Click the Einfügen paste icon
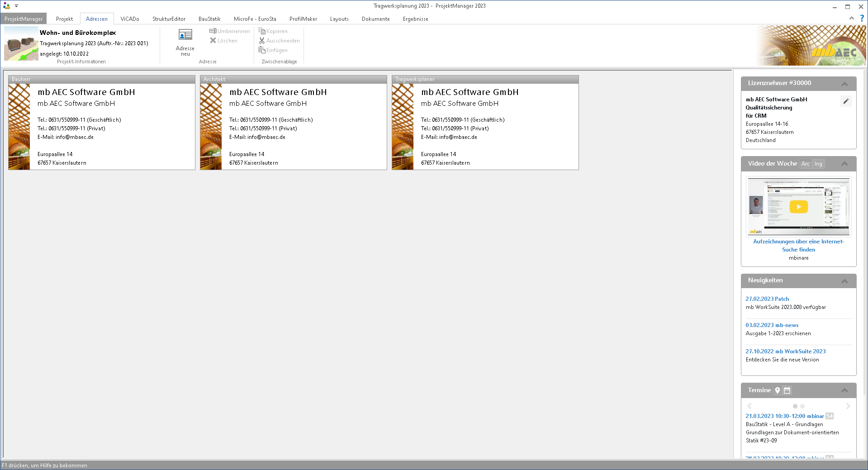Screen dimensions: 868x470 (261, 50)
